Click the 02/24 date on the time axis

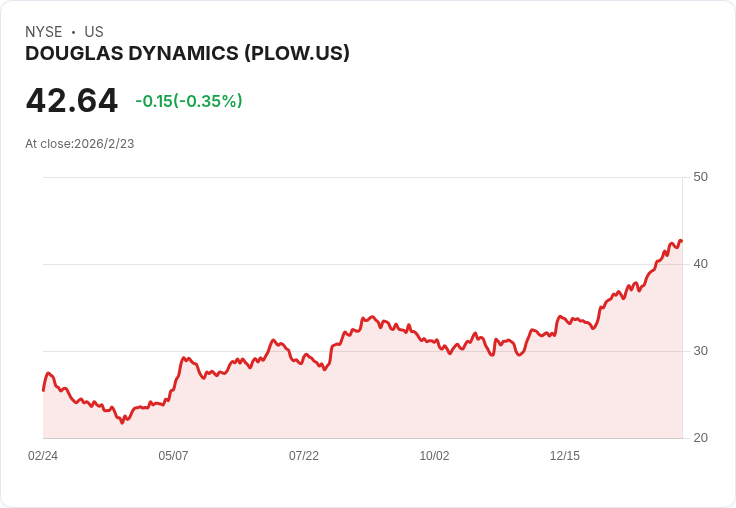43,456
